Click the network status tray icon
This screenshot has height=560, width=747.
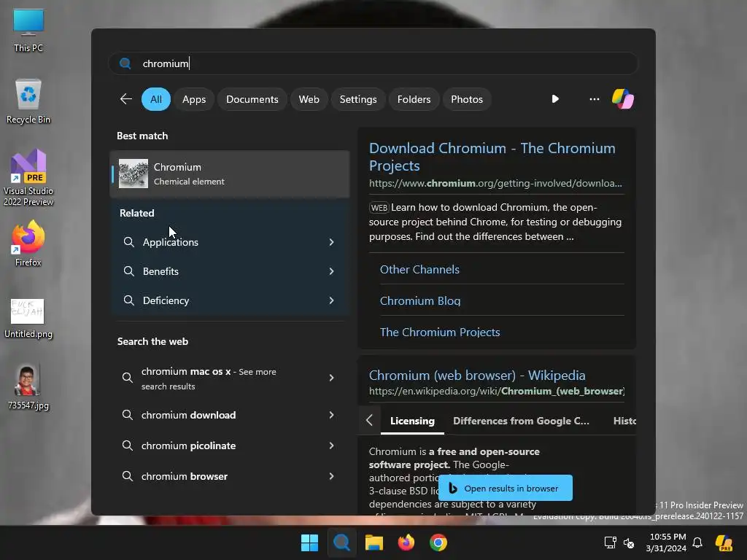(x=611, y=542)
